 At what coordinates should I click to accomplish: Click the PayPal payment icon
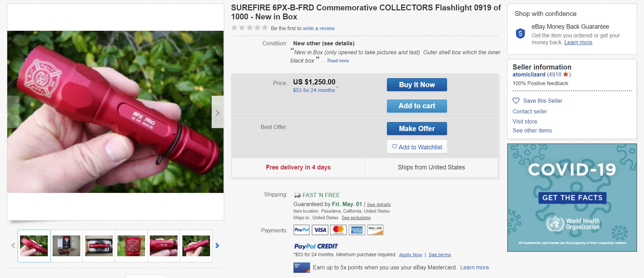(x=301, y=230)
